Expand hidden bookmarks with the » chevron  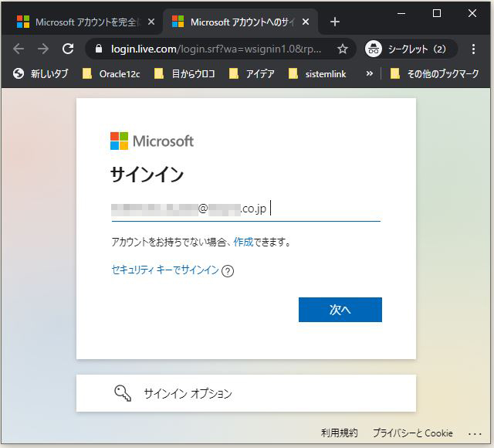pyautogui.click(x=369, y=74)
